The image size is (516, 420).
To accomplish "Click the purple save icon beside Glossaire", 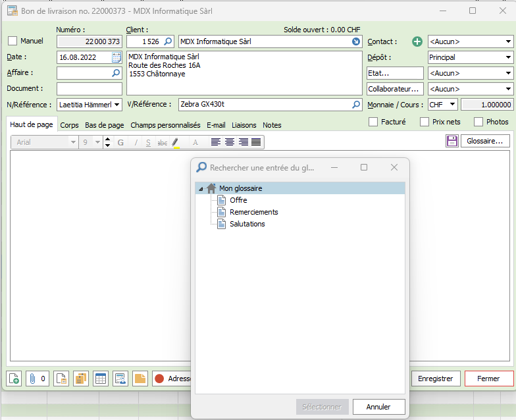I will [x=451, y=141].
